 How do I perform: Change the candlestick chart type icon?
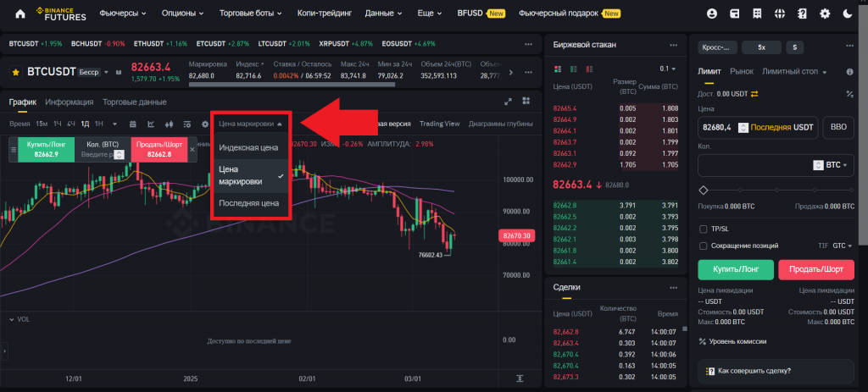[169, 124]
